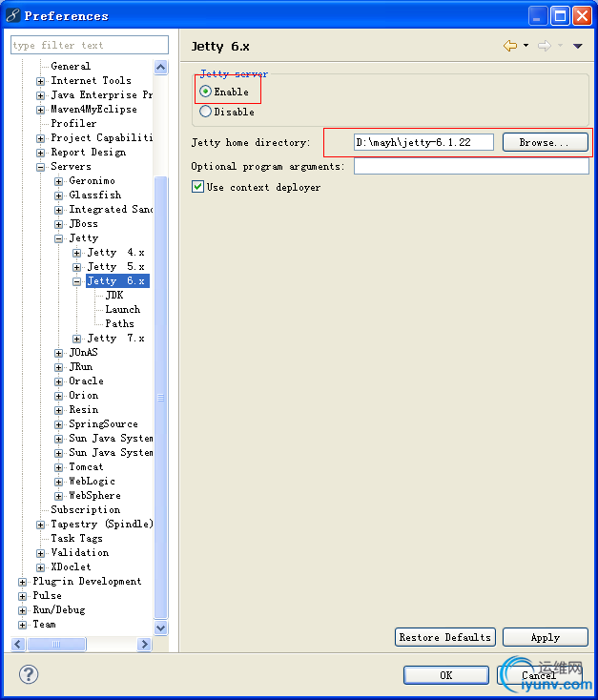The width and height of the screenshot is (598, 700).
Task: Click the Jetty home directory field
Action: (423, 142)
